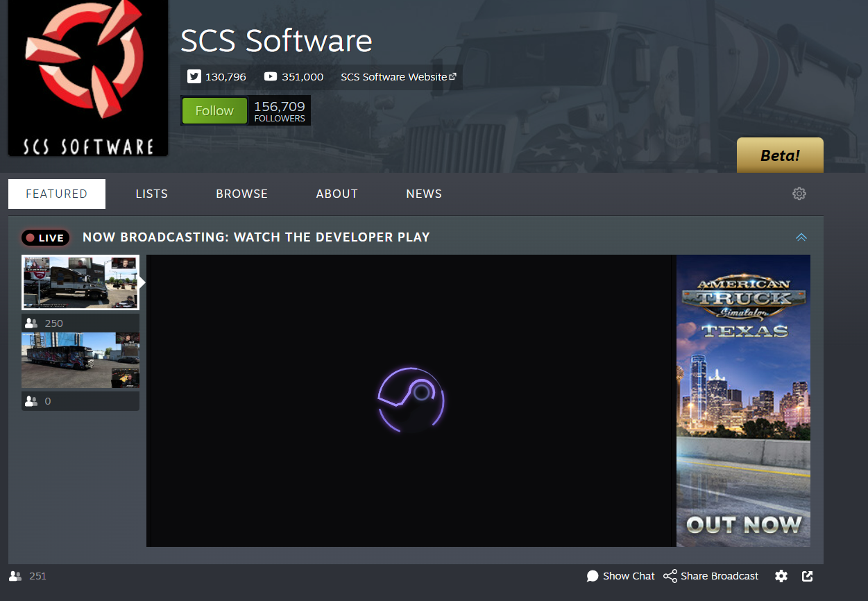Select the broadcast thumbnail with 250 viewers
The image size is (868, 601).
tap(80, 282)
